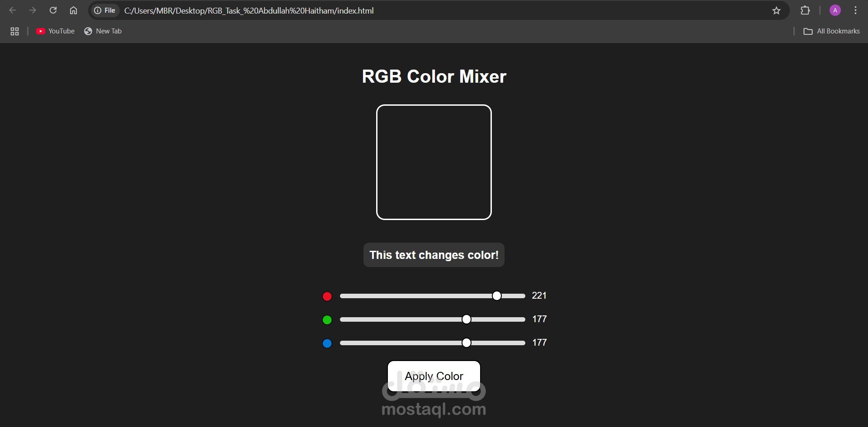868x427 pixels.
Task: Open the purple profile avatar
Action: pos(835,10)
